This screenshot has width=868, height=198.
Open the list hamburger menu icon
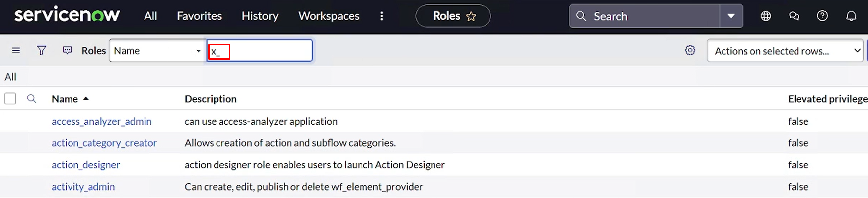(16, 50)
